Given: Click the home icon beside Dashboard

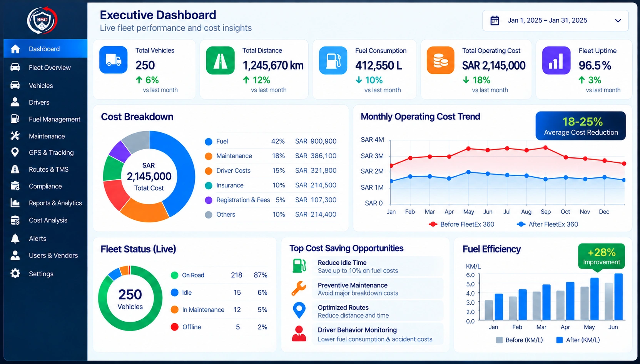Looking at the screenshot, I should [x=15, y=49].
